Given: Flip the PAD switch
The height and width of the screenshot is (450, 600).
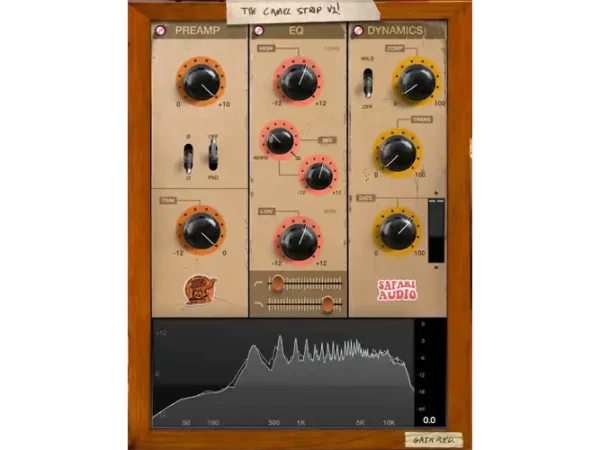Looking at the screenshot, I should tap(213, 155).
